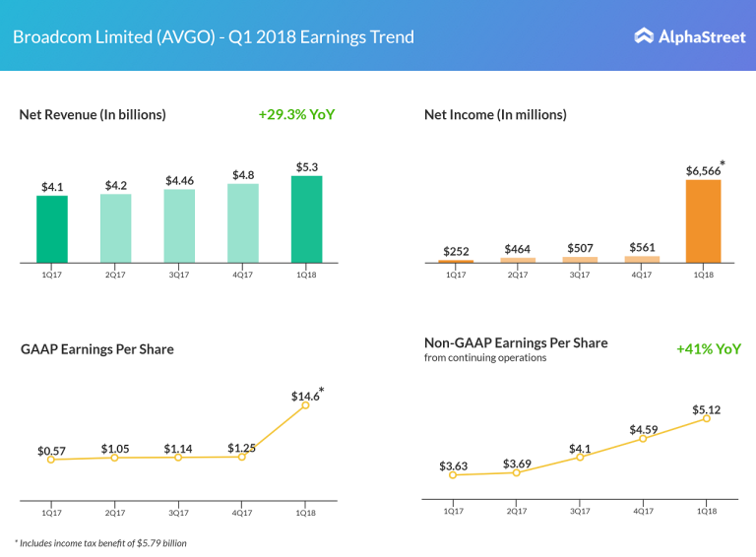Select the 4Q17 GAAP EPS data point
Viewport: 756px width, 557px height.
pyautogui.click(x=242, y=457)
